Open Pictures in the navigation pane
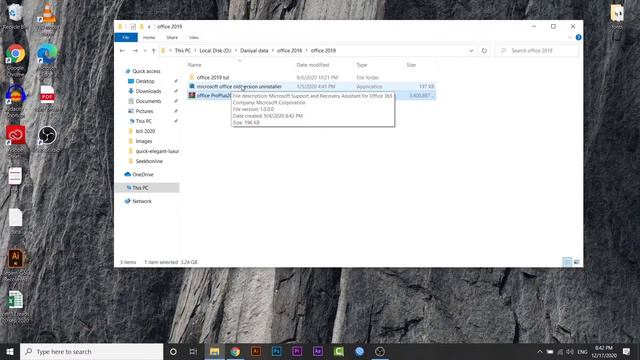The height and width of the screenshot is (360, 640). coord(144,111)
